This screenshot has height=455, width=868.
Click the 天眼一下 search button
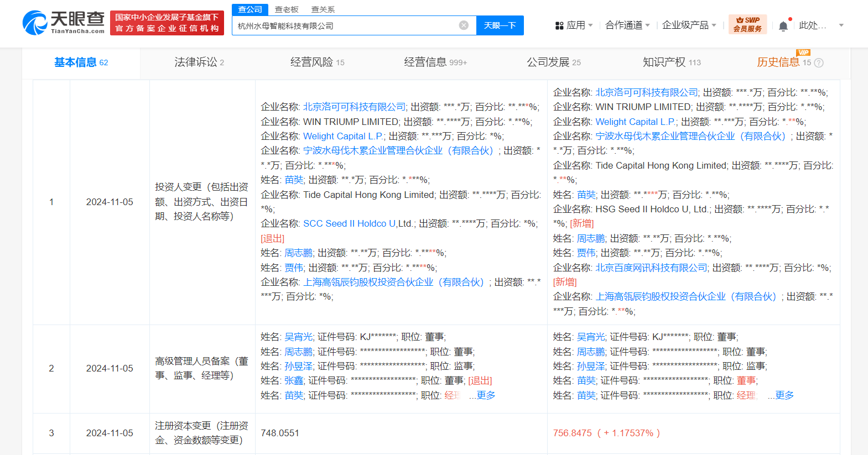click(x=500, y=25)
